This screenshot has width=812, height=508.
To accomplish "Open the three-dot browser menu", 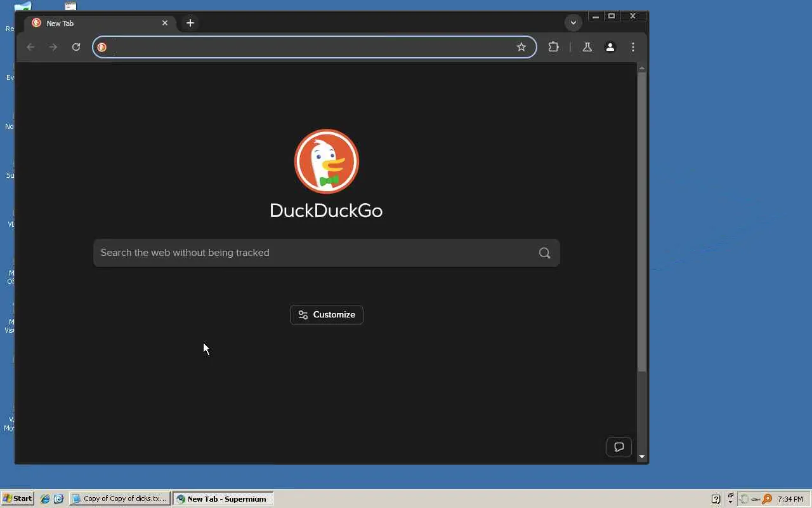I will click(x=633, y=47).
